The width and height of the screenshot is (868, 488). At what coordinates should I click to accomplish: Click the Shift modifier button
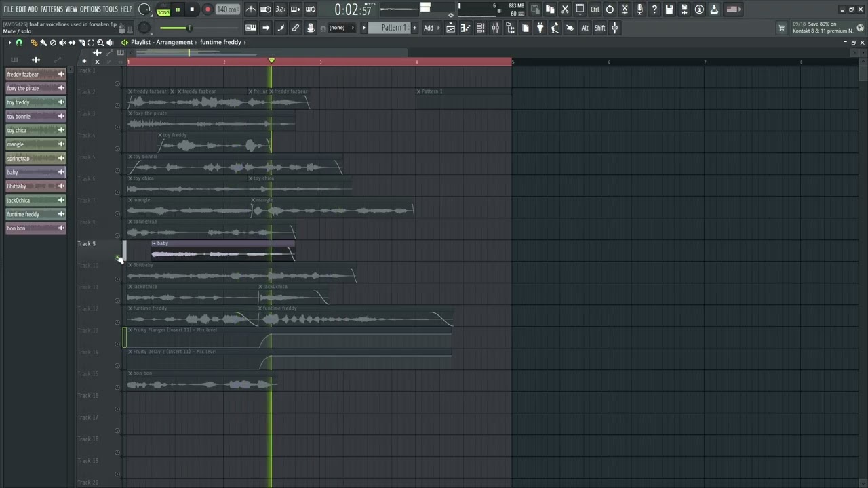click(600, 28)
